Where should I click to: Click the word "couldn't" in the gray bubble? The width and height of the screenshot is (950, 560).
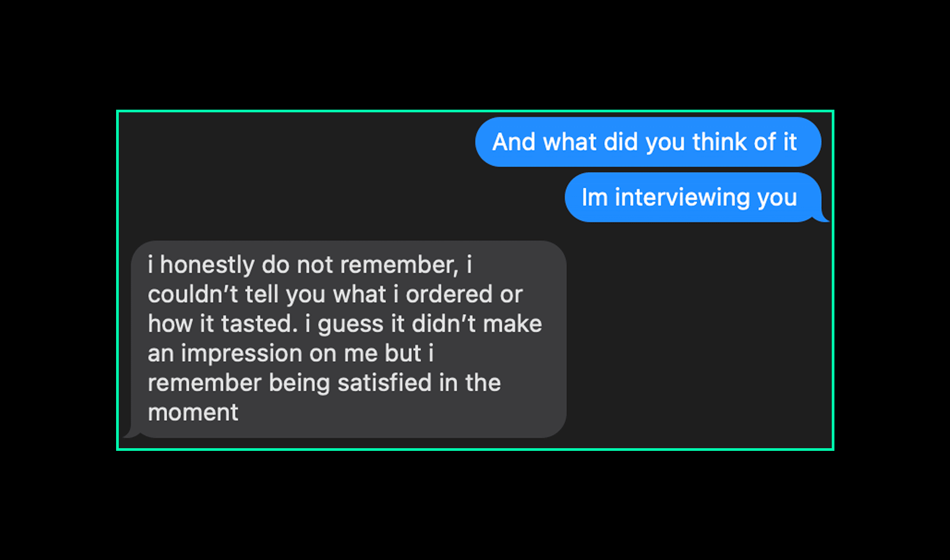[193, 294]
